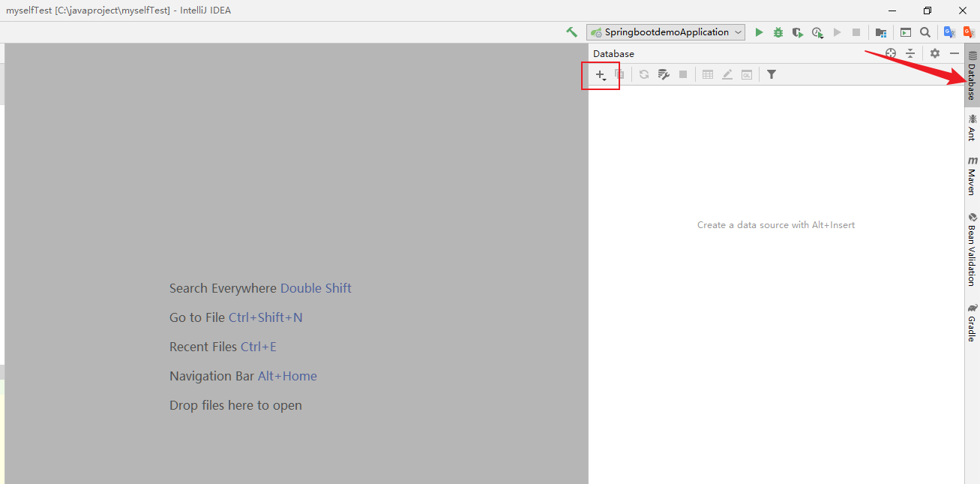Click the Stop square in the main toolbar
The image size is (980, 484).
click(x=856, y=32)
